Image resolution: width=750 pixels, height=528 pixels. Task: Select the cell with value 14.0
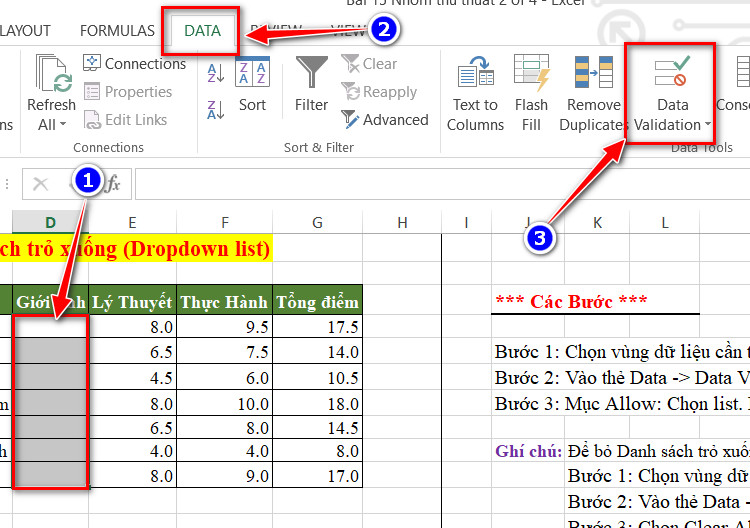click(x=318, y=352)
